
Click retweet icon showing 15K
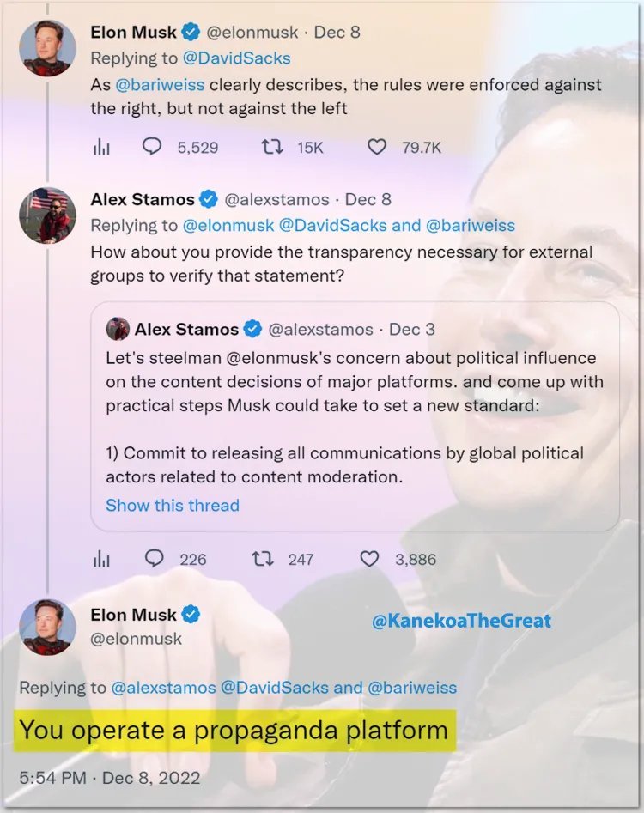point(272,148)
